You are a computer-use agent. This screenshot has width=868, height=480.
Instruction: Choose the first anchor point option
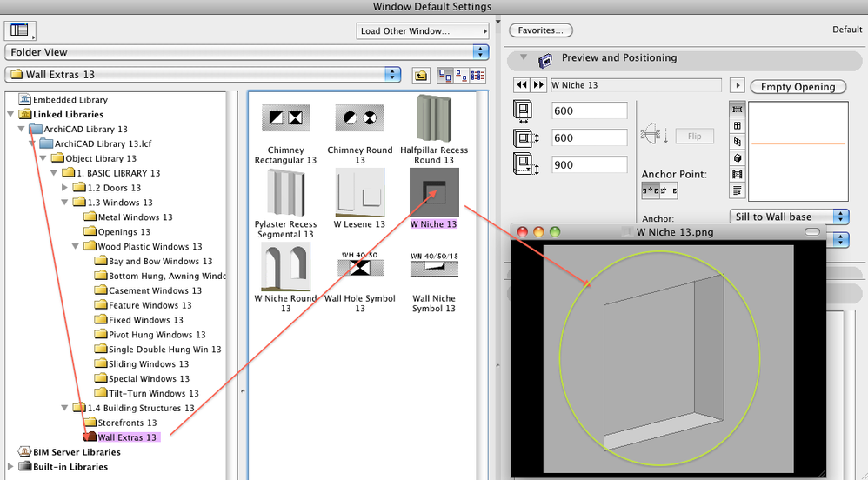651,190
